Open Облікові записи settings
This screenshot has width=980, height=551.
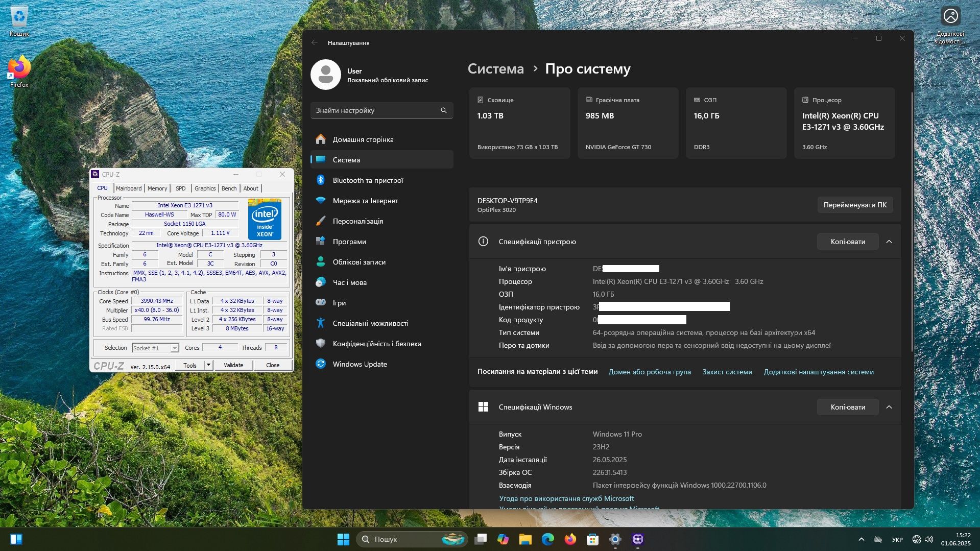(x=381, y=262)
